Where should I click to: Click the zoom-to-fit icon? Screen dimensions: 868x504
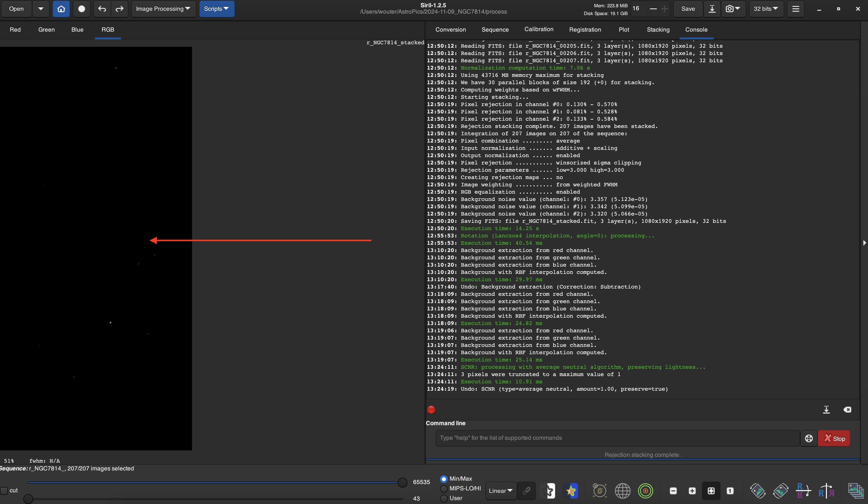711,491
